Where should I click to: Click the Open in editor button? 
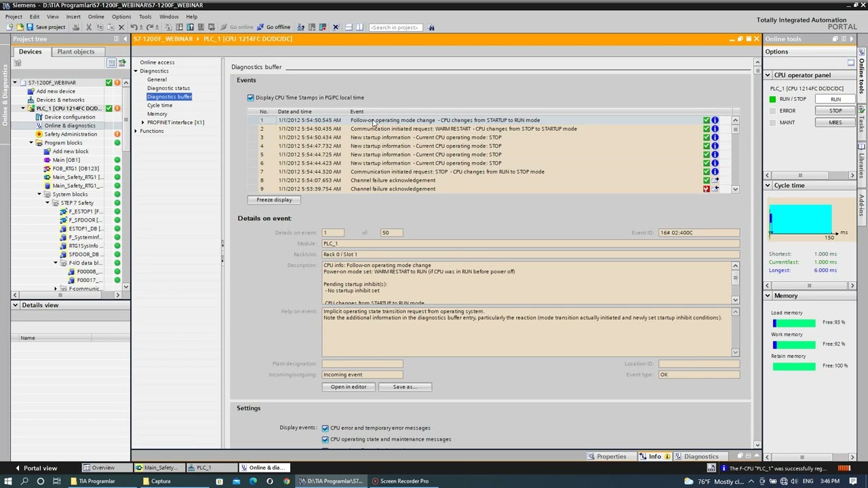click(349, 387)
